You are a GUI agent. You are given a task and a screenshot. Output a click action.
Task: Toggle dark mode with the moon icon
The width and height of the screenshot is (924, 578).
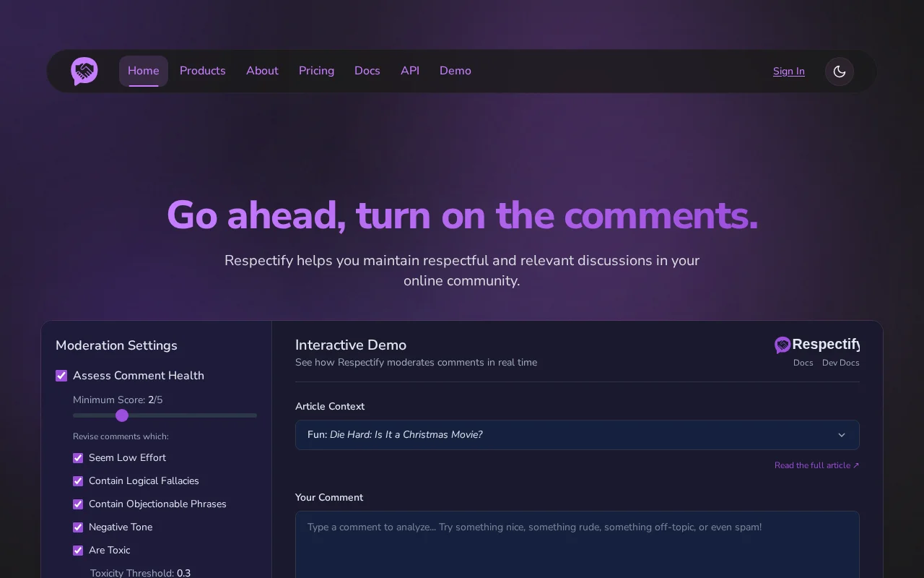coord(840,71)
